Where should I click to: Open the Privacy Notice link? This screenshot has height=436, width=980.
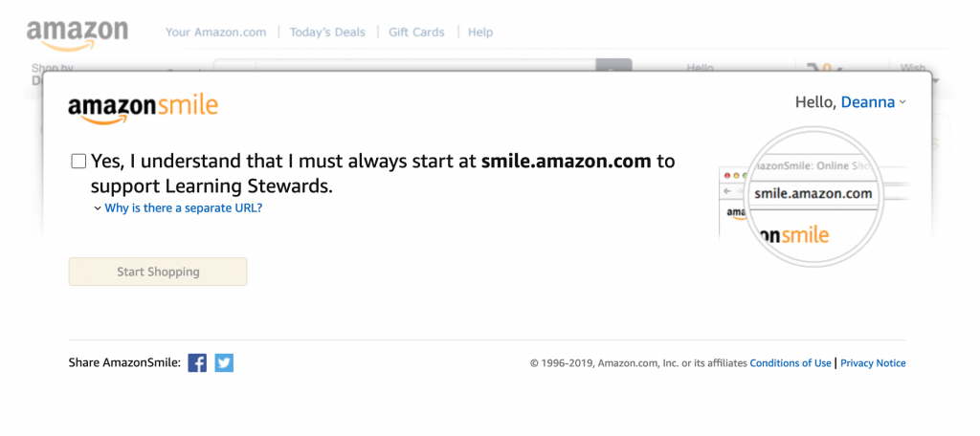(x=873, y=363)
